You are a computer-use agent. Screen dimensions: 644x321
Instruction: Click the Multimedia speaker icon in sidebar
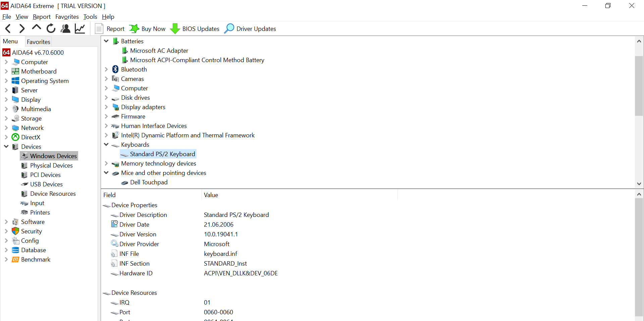pos(15,109)
